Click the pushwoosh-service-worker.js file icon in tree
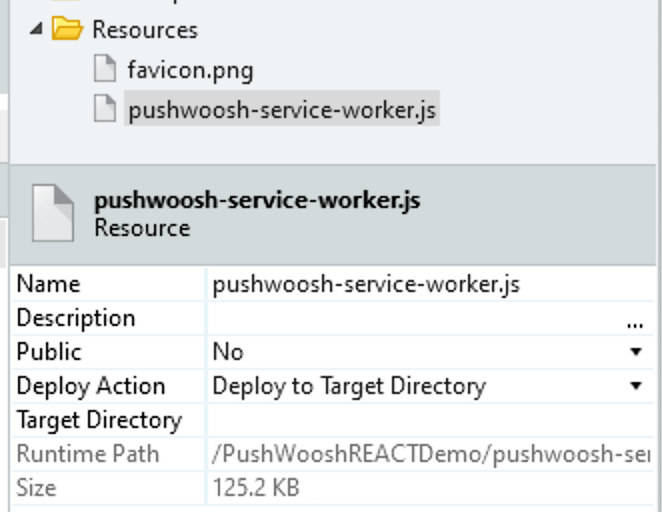Viewport: 662px width, 512px height. (x=105, y=108)
